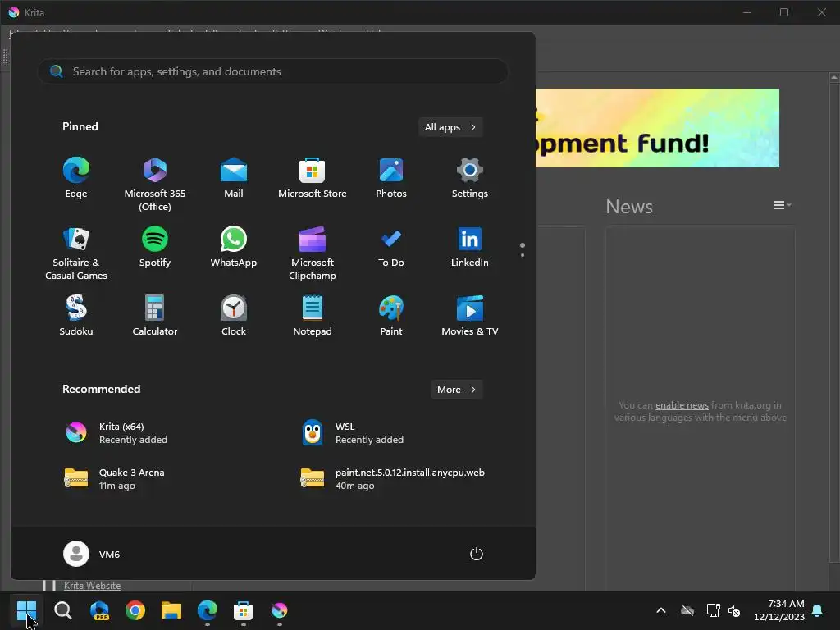Go to next page of pinned apps
This screenshot has width=840, height=630.
[x=523, y=255]
